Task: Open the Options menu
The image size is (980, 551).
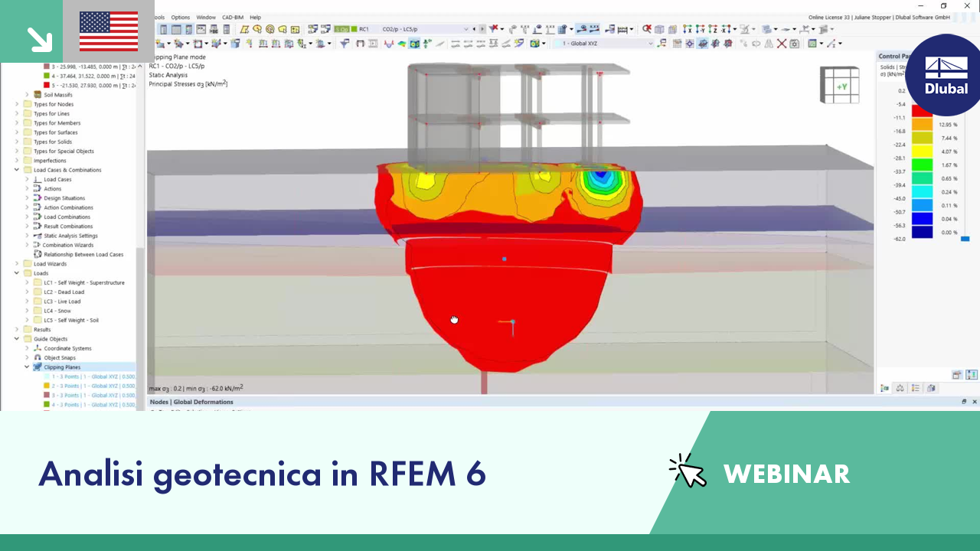Action: pos(180,17)
